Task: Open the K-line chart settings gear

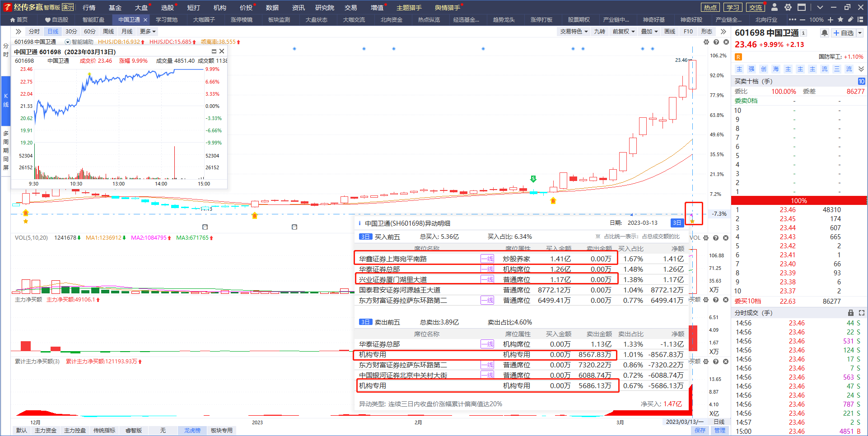Action: pyautogui.click(x=706, y=42)
